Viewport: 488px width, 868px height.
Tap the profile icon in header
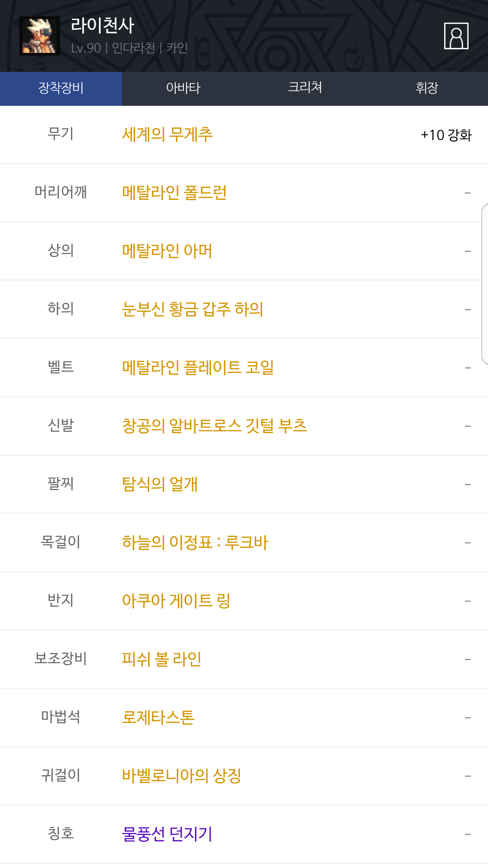pos(456,36)
